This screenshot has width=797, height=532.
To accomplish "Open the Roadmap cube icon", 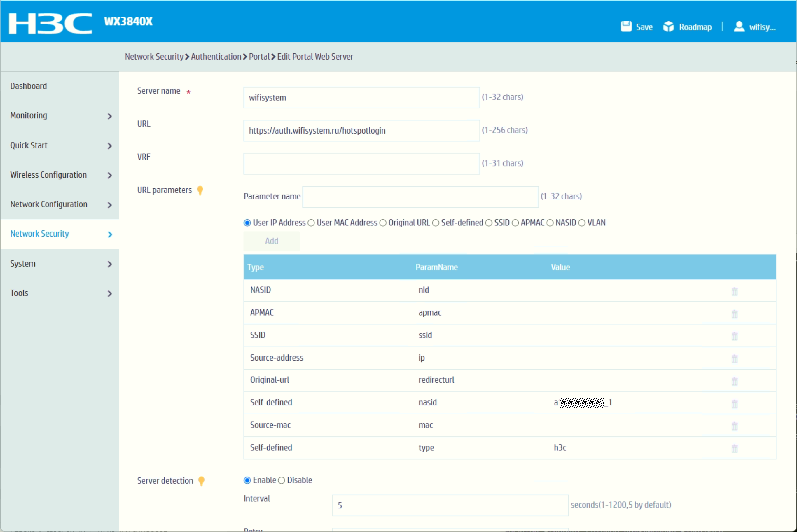I will point(668,27).
